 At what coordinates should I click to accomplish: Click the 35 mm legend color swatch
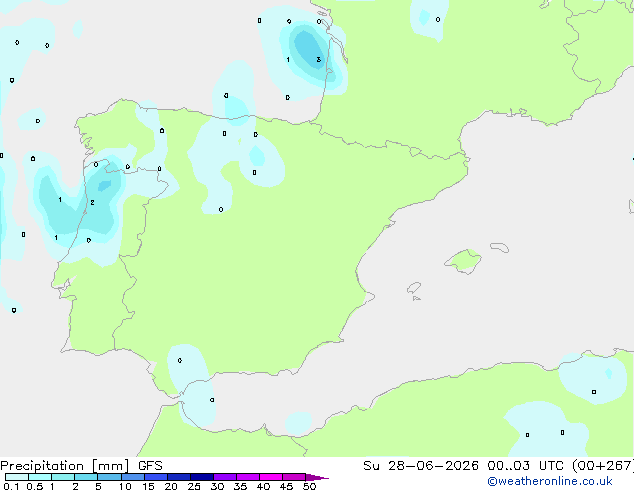coord(248,477)
